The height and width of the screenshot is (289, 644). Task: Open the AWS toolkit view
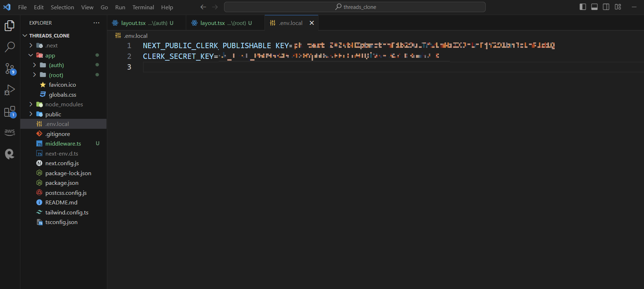click(x=10, y=132)
